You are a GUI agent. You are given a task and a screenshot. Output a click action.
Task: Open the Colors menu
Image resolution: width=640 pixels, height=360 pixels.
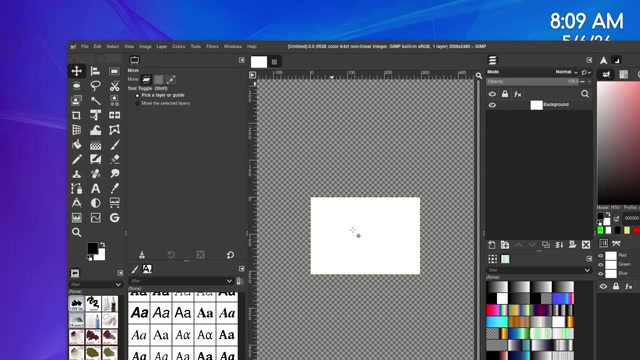[x=178, y=47]
